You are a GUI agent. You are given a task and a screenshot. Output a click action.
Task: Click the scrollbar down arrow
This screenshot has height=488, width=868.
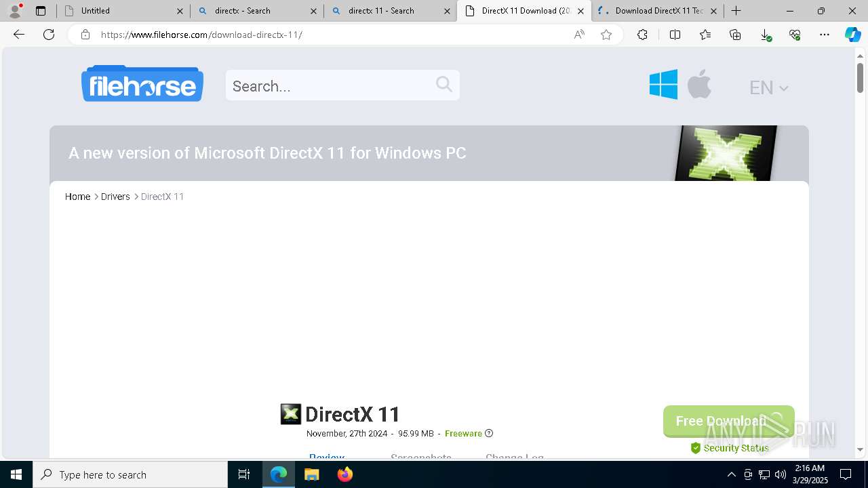tap(860, 449)
